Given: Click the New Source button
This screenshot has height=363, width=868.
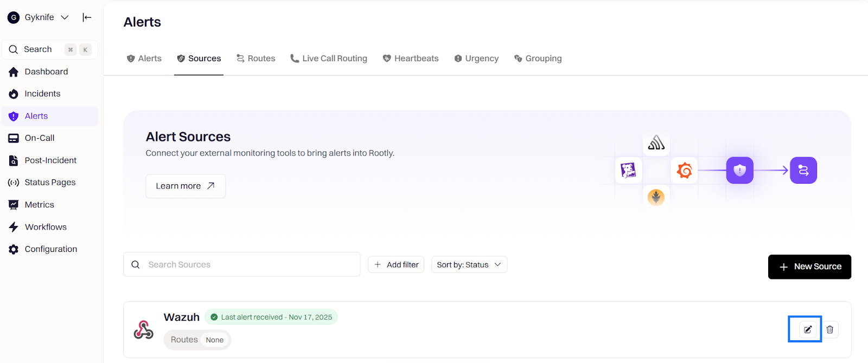Looking at the screenshot, I should pos(809,267).
